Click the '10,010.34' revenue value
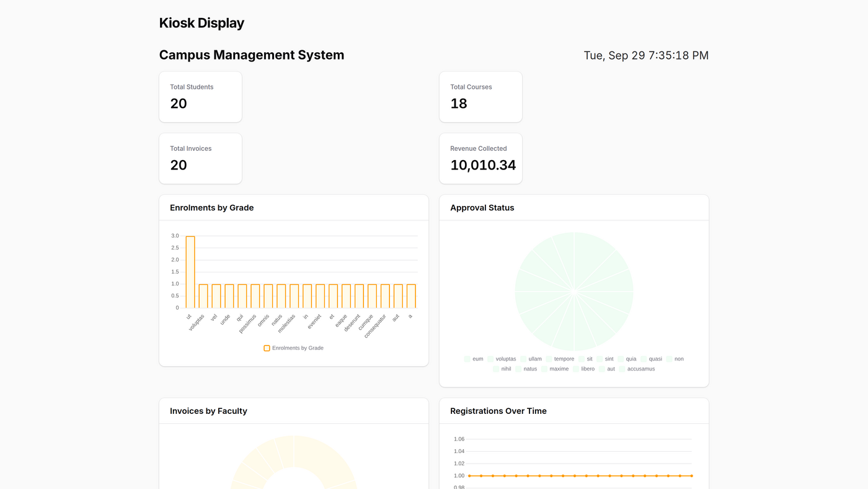 [483, 165]
